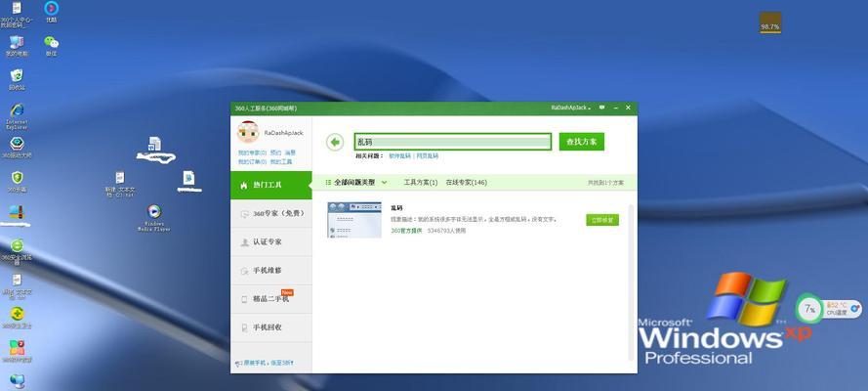
Task: Open the 软件乱码 related question link
Action: 399,156
